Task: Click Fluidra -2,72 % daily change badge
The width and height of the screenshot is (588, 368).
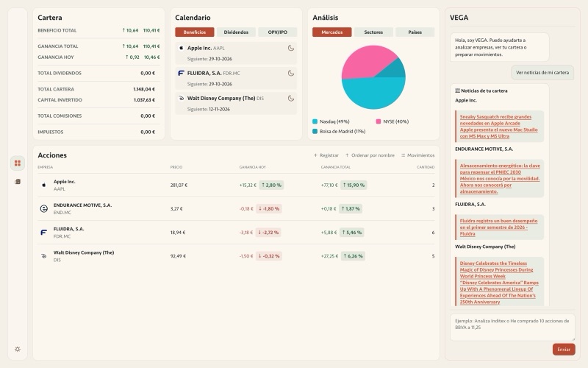Action: point(268,233)
